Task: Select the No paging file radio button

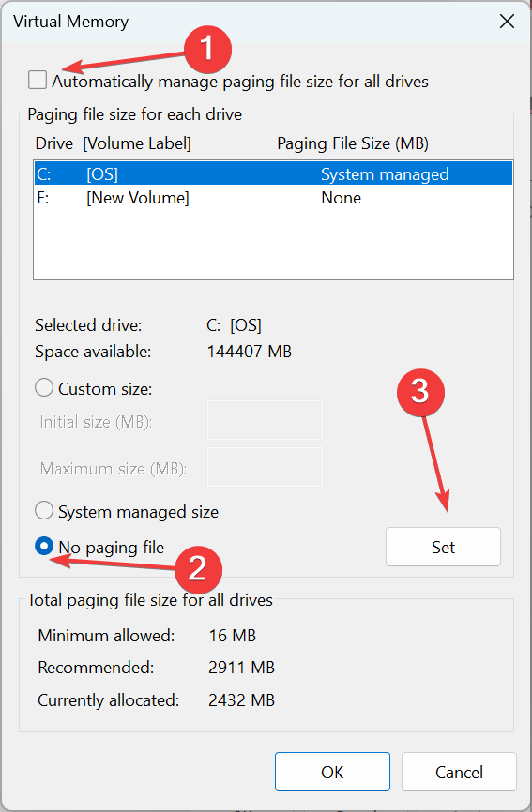Action: point(44,546)
